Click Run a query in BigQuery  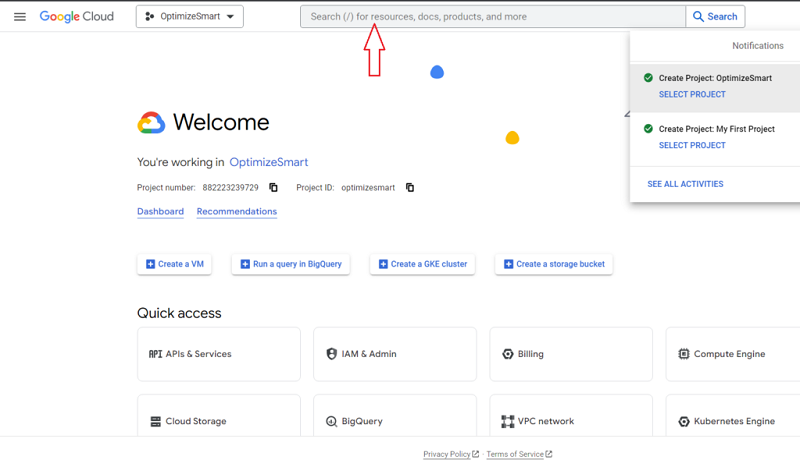[x=291, y=264]
